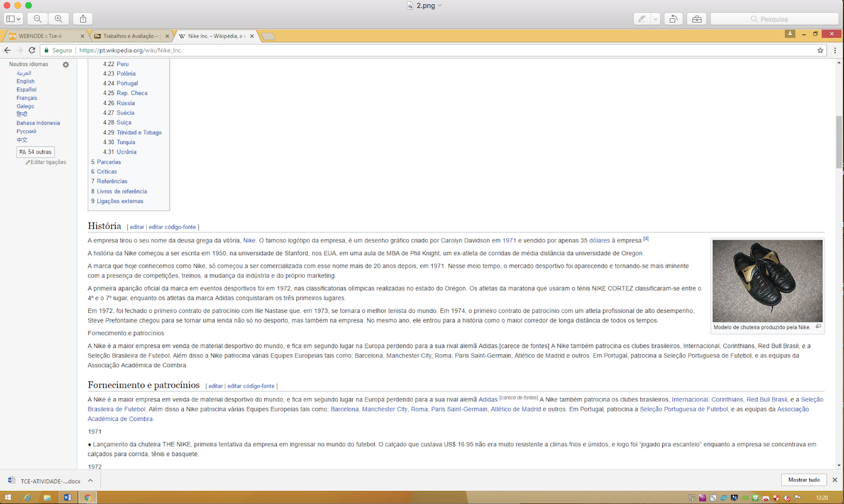Expand the 54 outras languages button
The image size is (844, 504).
click(x=35, y=152)
